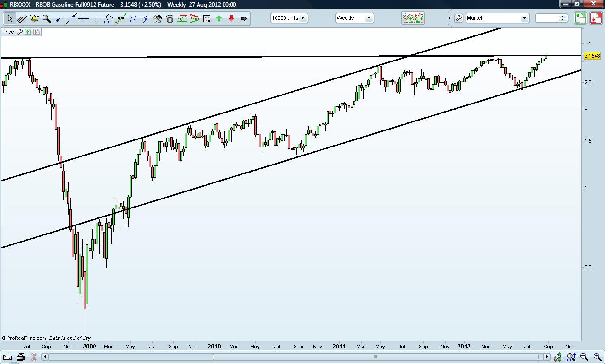Open the hammer and wrench tools icon
The height and width of the screenshot is (364, 605).
pyautogui.click(x=157, y=18)
